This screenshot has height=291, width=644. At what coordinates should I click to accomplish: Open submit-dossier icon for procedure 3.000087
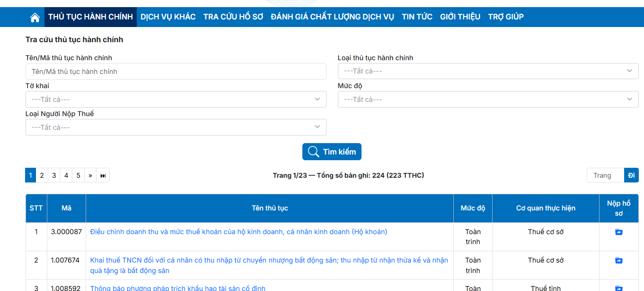[x=618, y=232]
